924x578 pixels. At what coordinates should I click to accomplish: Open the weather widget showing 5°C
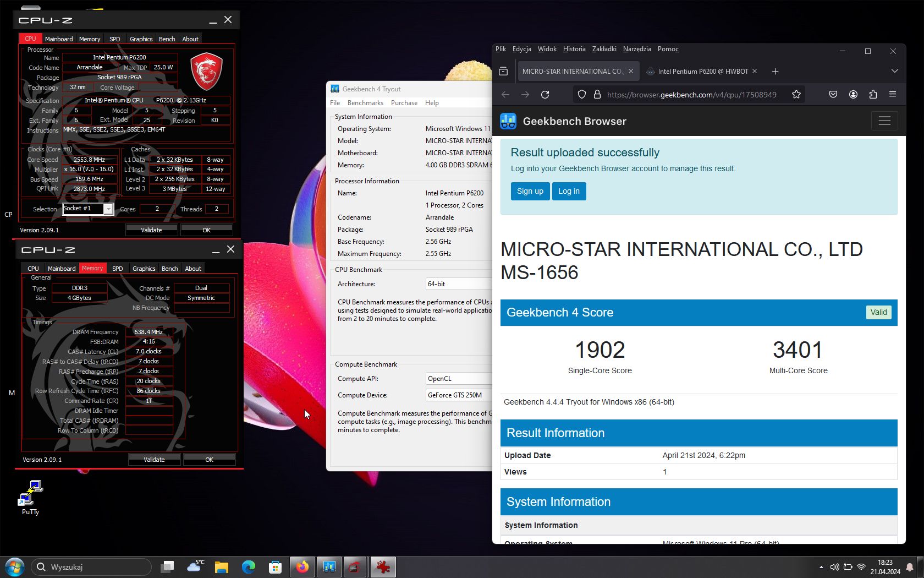[195, 566]
